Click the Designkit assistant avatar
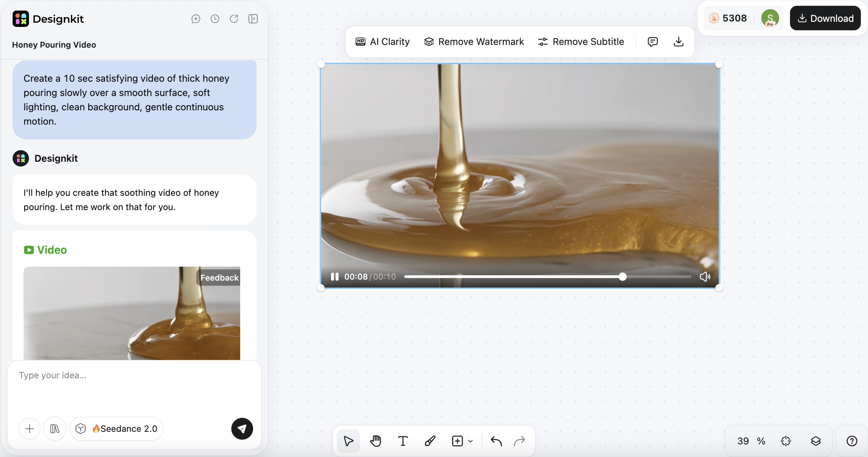The image size is (868, 457). [x=20, y=158]
